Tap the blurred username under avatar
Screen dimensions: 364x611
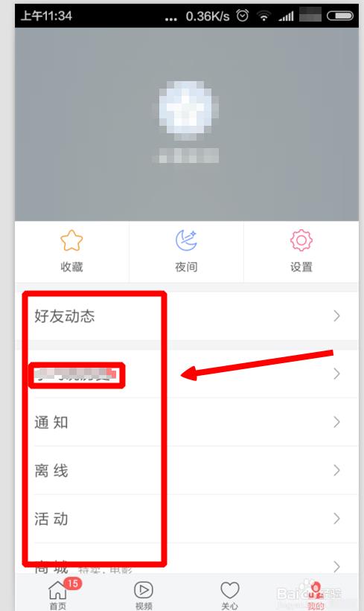coord(185,156)
